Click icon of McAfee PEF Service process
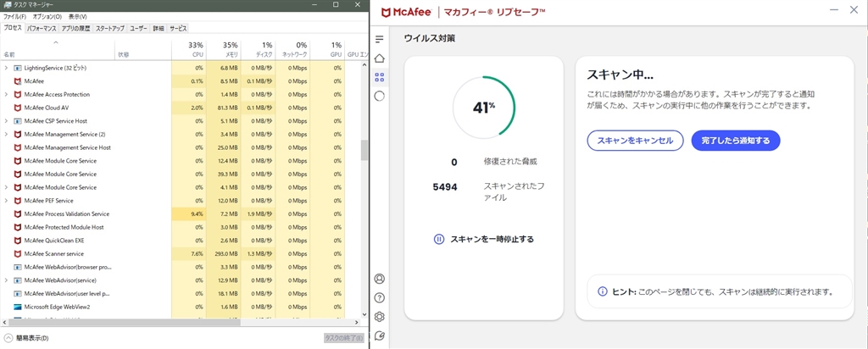868x349 pixels. pos(17,201)
